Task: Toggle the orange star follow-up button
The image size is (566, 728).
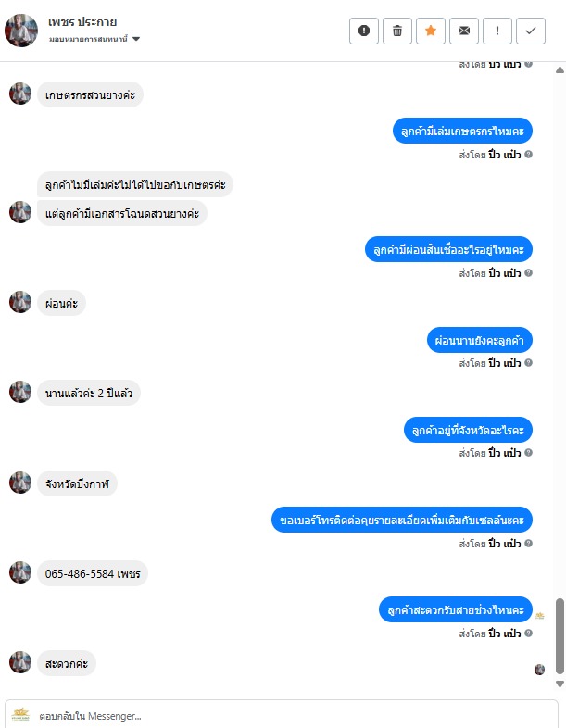Action: [431, 31]
